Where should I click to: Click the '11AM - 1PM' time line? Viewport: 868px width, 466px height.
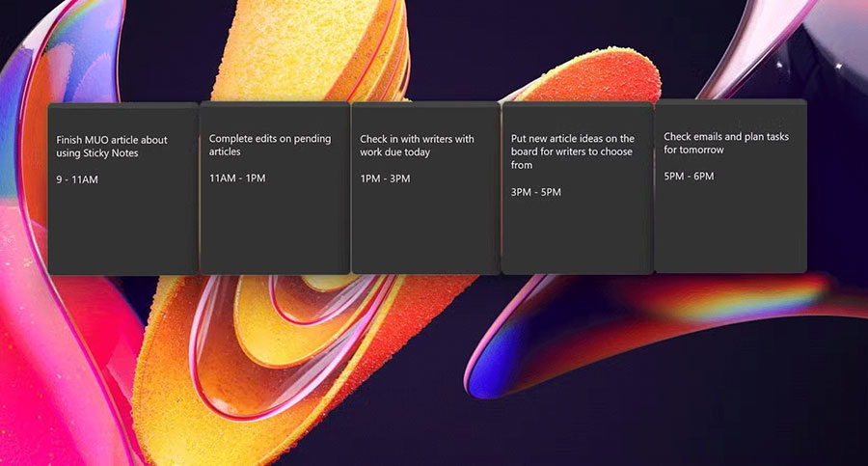(236, 178)
